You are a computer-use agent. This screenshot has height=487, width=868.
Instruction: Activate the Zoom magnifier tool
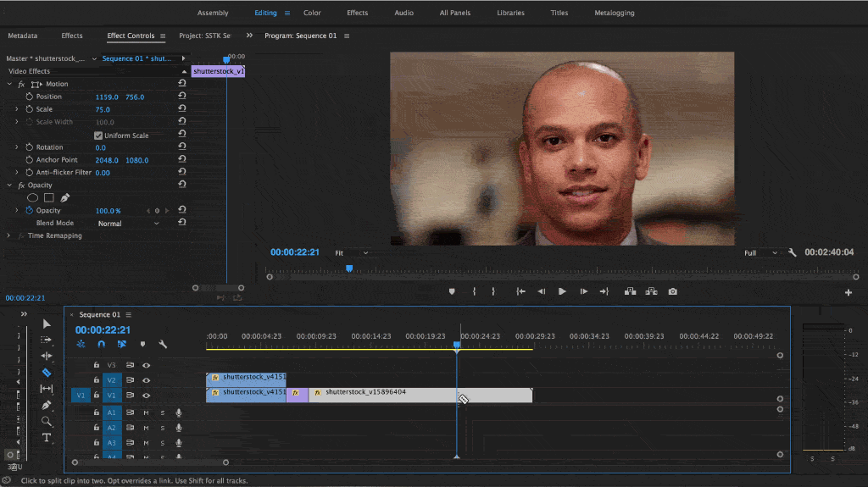point(46,421)
